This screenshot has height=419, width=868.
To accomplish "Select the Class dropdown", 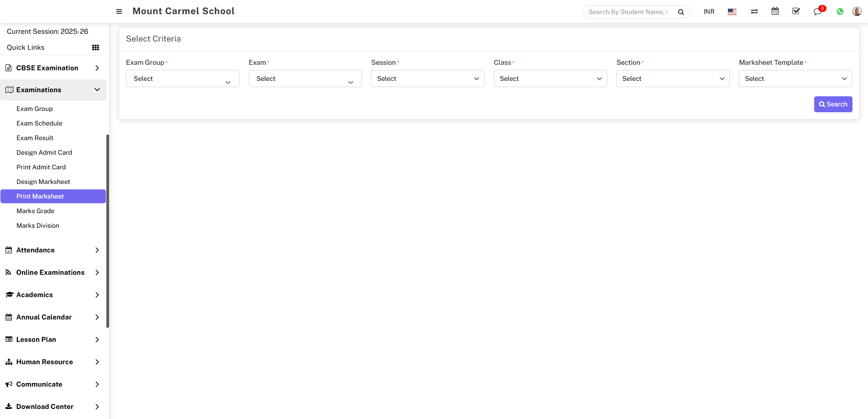I will (x=550, y=79).
